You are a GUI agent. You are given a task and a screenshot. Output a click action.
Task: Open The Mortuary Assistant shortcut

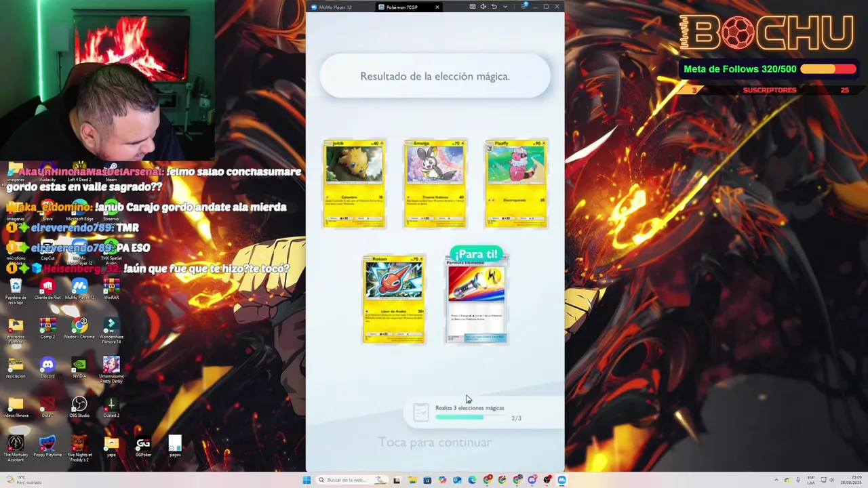pyautogui.click(x=16, y=449)
